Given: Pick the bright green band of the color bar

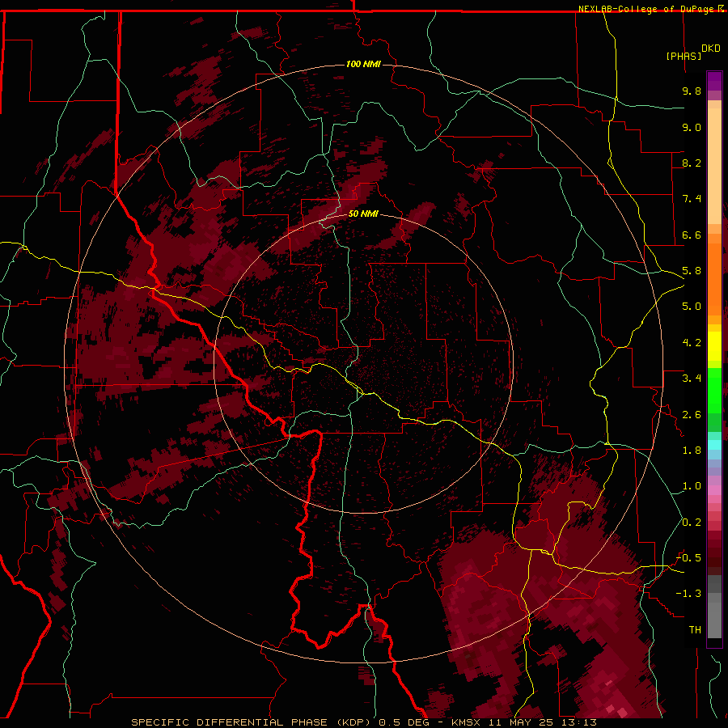Looking at the screenshot, I should pos(714,390).
